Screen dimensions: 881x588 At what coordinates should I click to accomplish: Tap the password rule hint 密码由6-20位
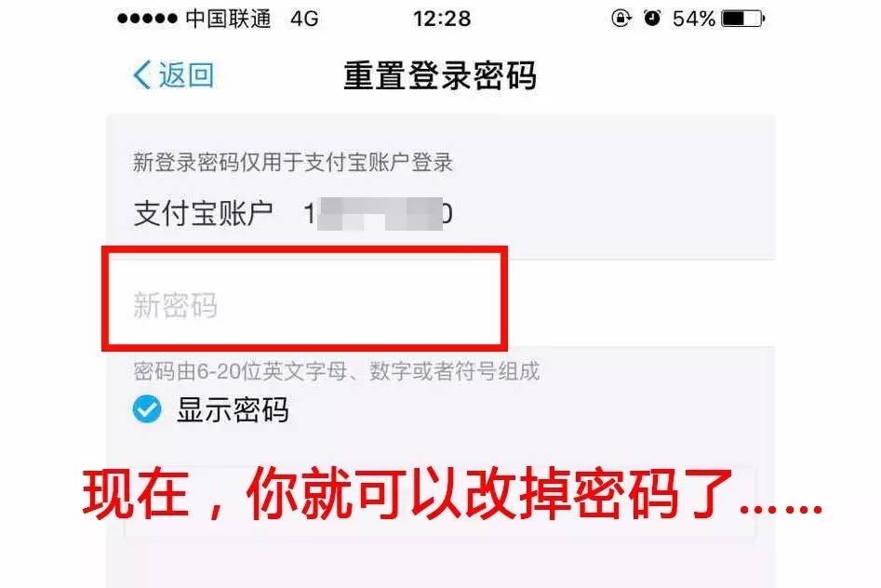point(337,371)
